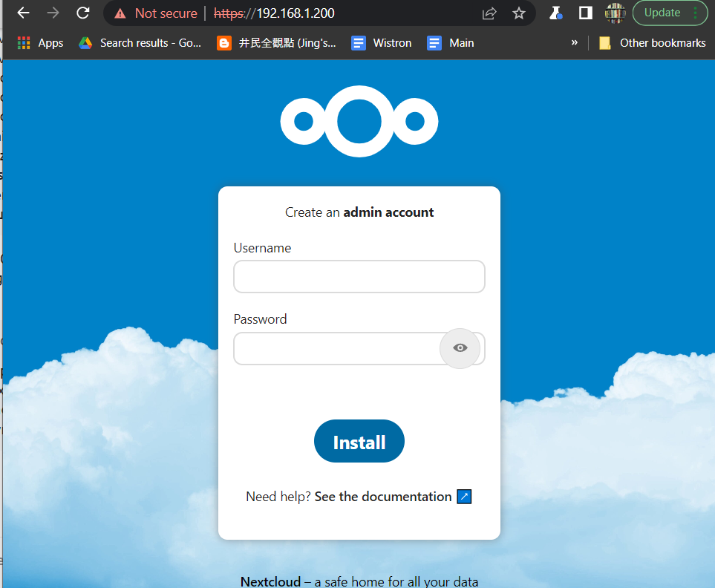The width and height of the screenshot is (715, 588).
Task: Click the browser forward arrow
Action: coord(53,13)
